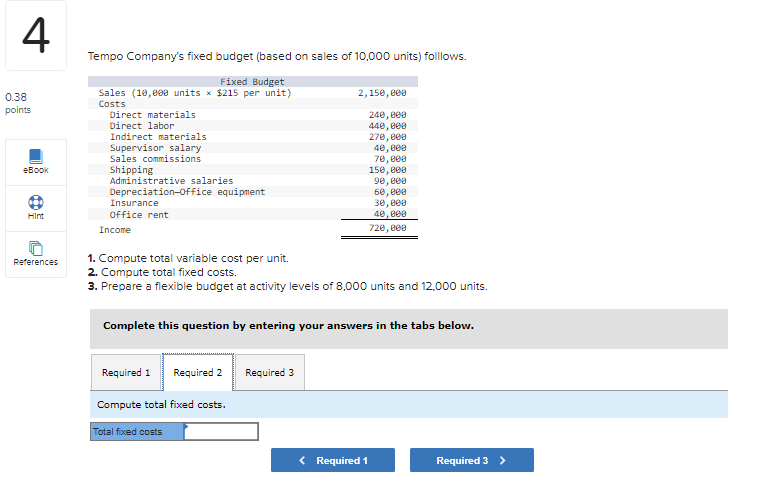Go back with the blue Required 1 button
Screen dimensions: 767x489
coord(333,460)
